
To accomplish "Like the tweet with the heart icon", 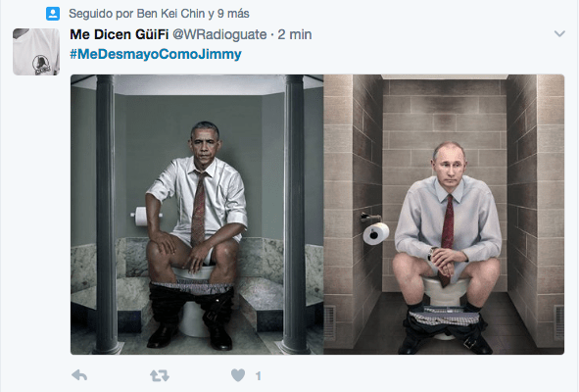I will coord(238,375).
